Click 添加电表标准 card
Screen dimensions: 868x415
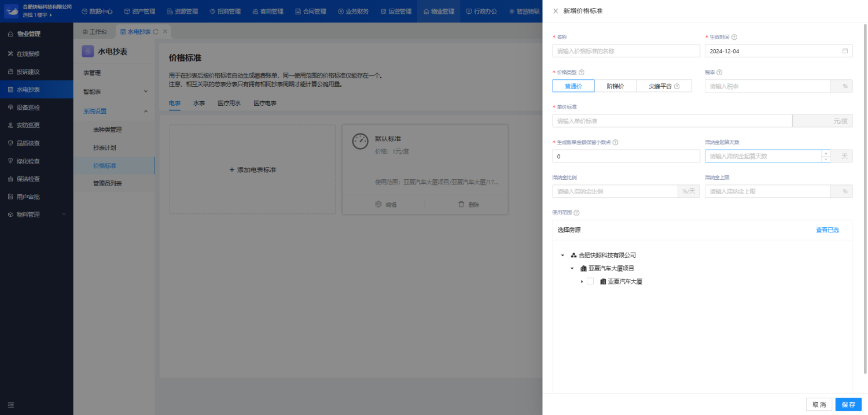tap(252, 170)
